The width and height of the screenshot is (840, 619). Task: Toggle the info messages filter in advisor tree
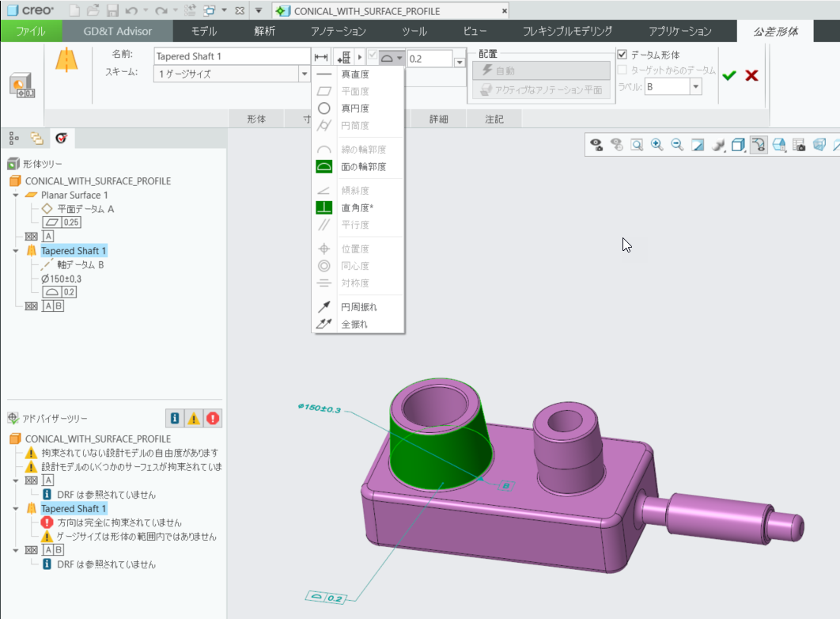pos(175,418)
